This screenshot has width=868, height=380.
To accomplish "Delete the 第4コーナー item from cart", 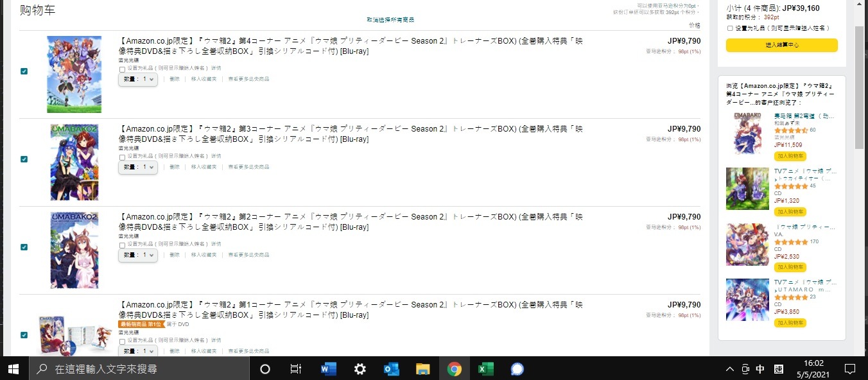I will (175, 79).
